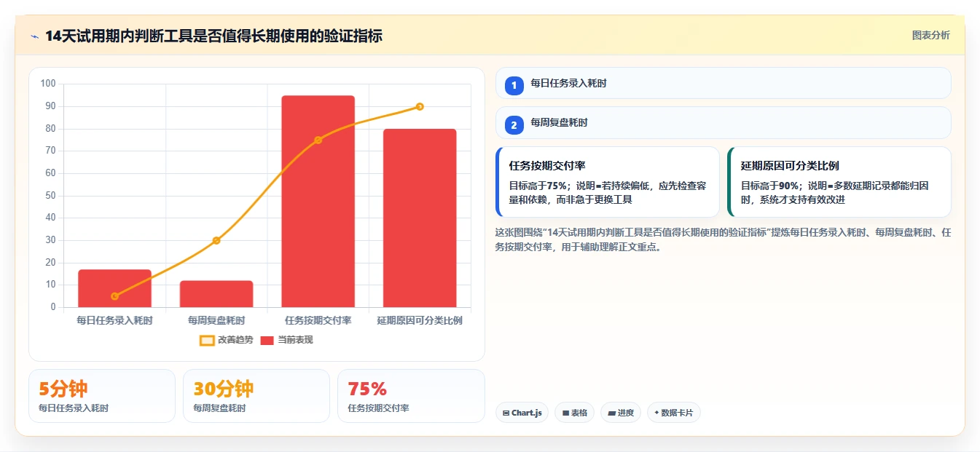Click the 延期原因可分类比例 red bar
Viewport: 980px width, 452px height.
(420, 218)
